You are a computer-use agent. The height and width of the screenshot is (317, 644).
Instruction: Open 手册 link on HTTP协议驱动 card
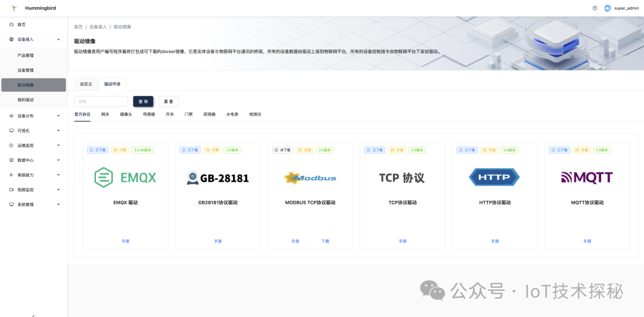494,241
